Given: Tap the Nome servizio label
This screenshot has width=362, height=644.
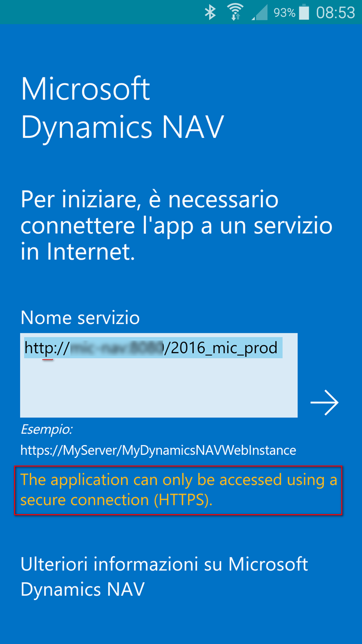Looking at the screenshot, I should (x=80, y=317).
